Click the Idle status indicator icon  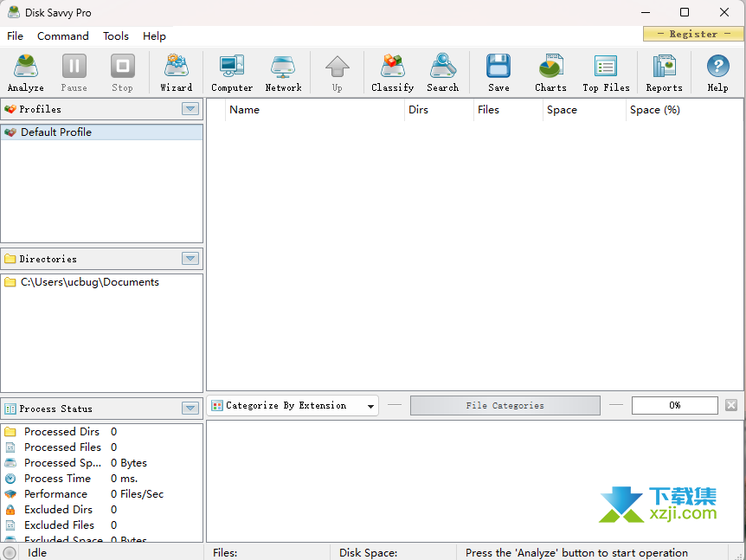tap(10, 552)
